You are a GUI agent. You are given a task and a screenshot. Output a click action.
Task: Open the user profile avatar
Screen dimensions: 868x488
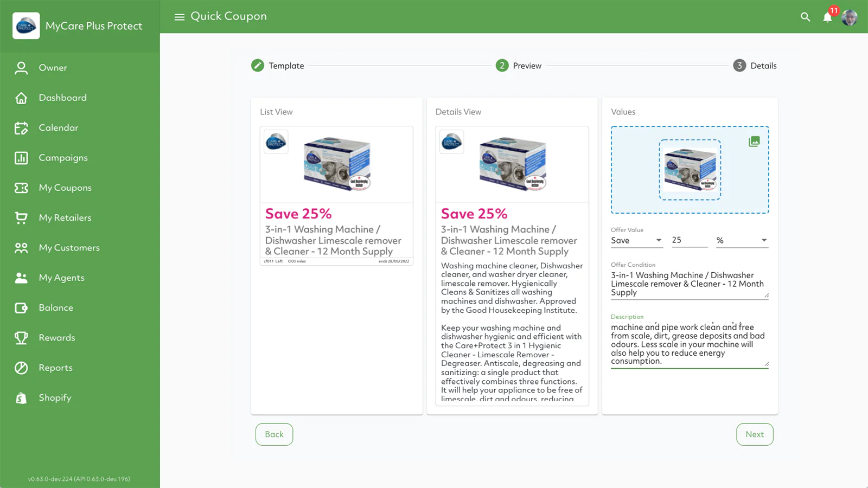[850, 17]
